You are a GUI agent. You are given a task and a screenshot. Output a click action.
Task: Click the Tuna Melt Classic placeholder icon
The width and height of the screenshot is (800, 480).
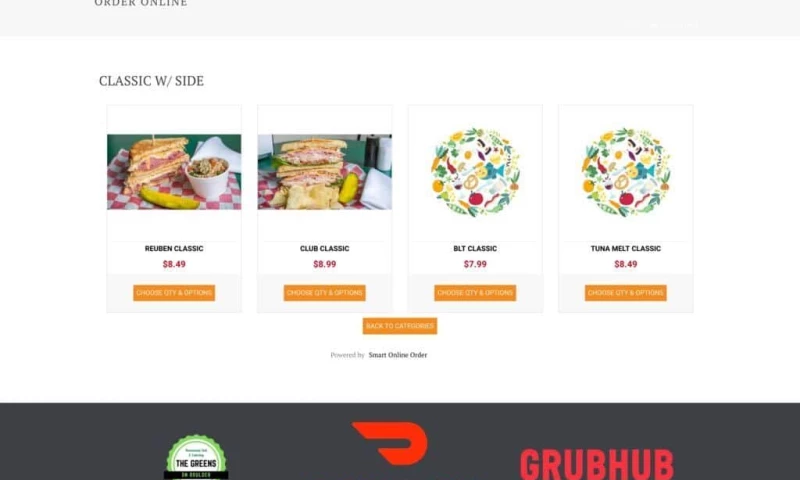(626, 172)
